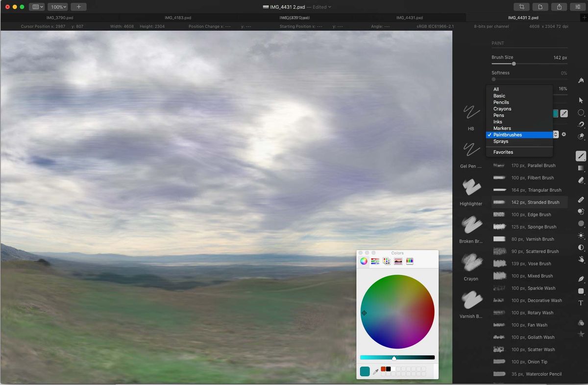This screenshot has width=588, height=385.
Task: Choose Sprays in the brush category menu
Action: coord(501,141)
